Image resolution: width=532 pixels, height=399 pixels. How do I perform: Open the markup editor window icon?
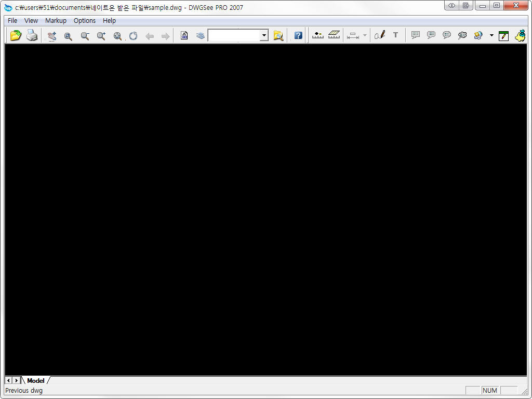[x=504, y=36]
